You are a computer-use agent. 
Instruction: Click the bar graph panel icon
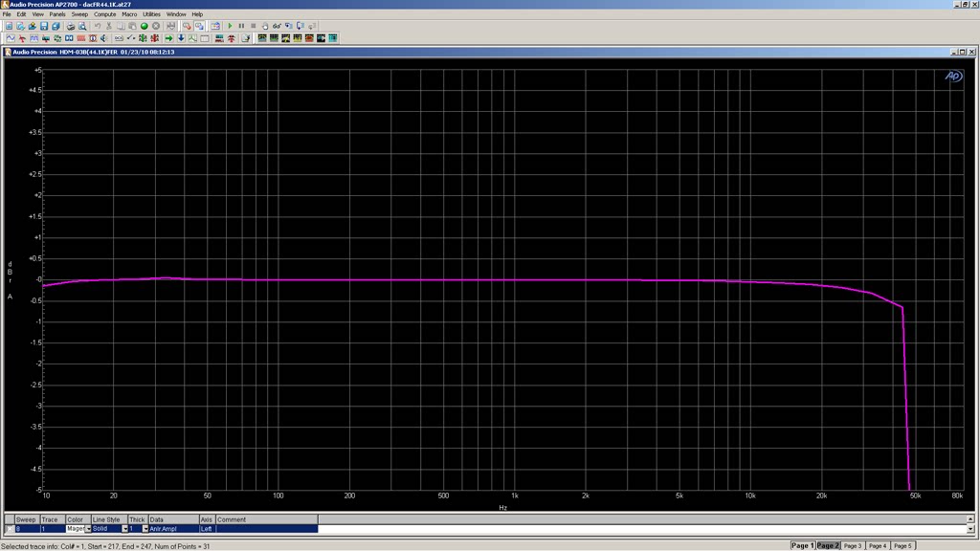pyautogui.click(x=219, y=38)
